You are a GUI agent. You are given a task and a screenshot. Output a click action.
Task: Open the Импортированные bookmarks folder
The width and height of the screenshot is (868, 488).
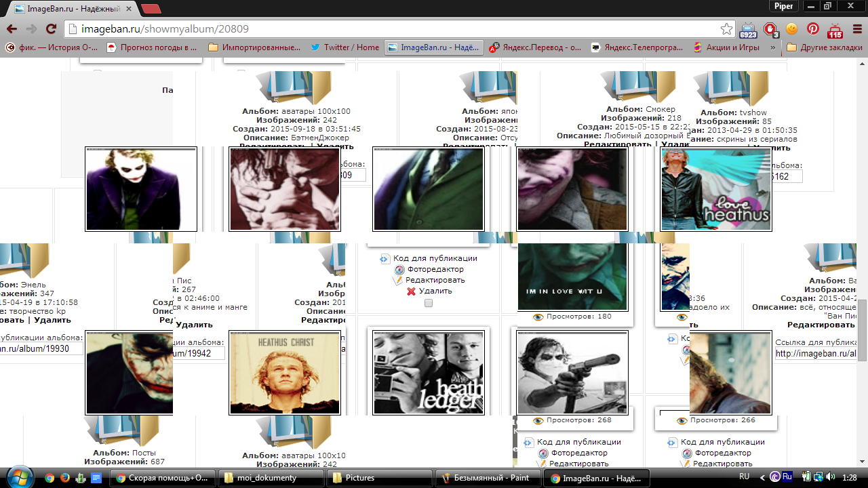[x=255, y=47]
